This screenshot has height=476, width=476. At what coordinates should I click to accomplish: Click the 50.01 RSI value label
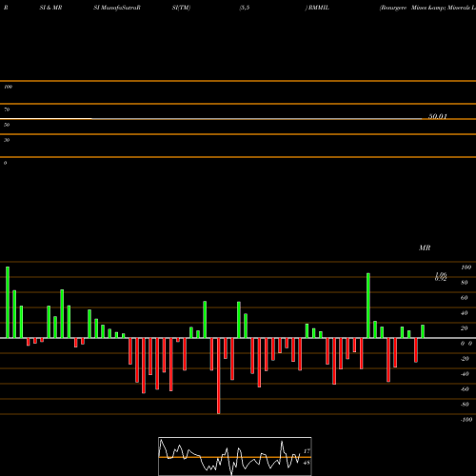438,116
